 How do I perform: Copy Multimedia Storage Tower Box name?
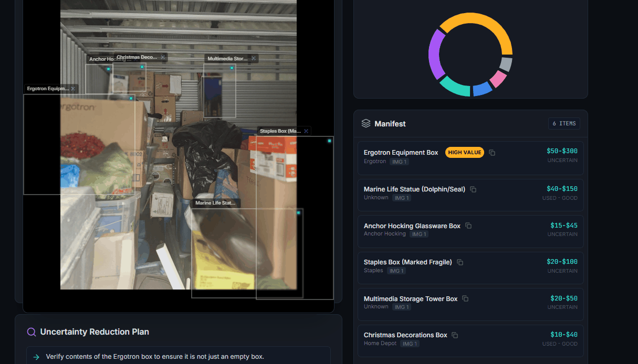(465, 299)
